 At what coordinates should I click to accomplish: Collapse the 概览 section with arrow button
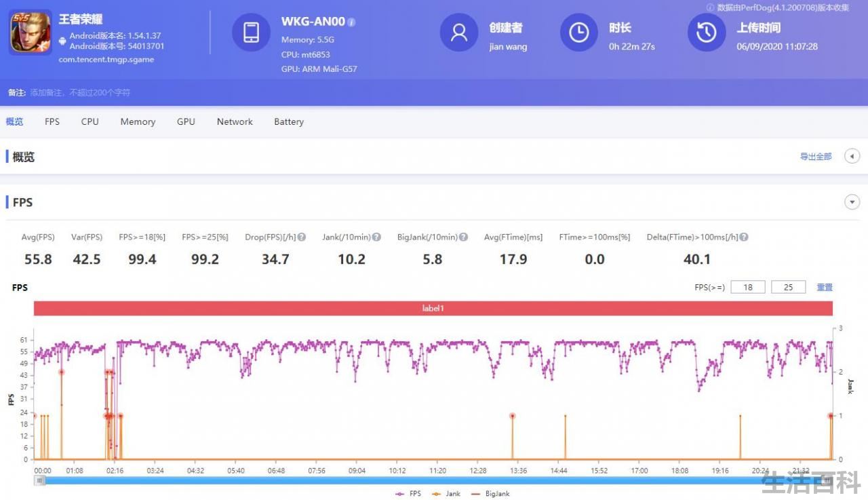tap(852, 157)
